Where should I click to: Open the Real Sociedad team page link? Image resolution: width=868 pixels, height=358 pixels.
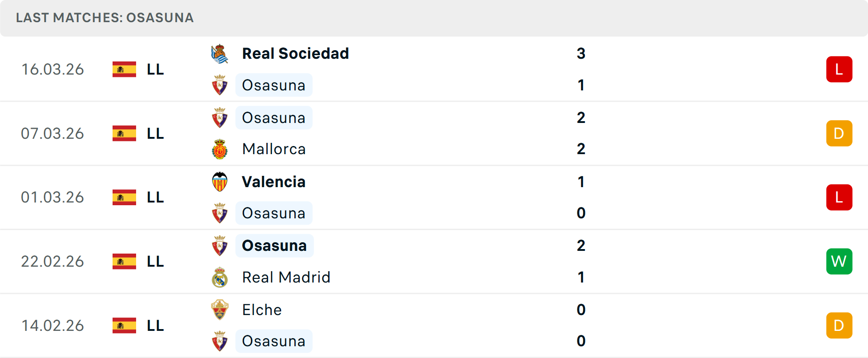coord(296,53)
